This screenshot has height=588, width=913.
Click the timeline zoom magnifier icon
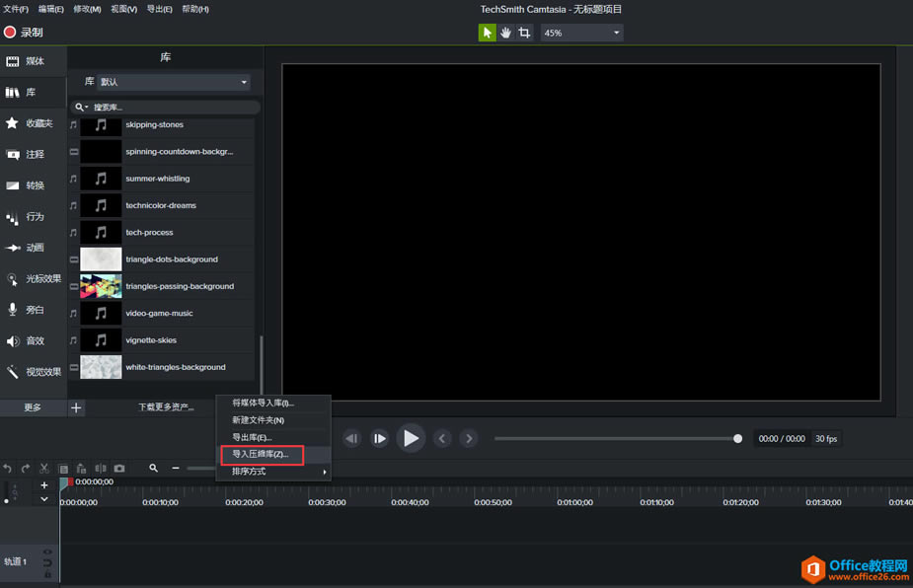(153, 468)
